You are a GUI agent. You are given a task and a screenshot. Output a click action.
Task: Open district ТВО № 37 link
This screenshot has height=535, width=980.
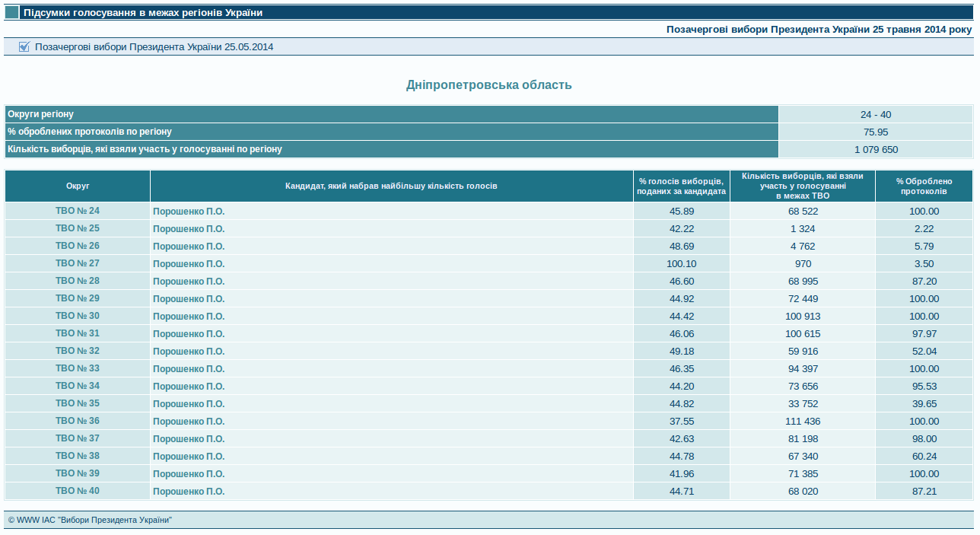78,438
